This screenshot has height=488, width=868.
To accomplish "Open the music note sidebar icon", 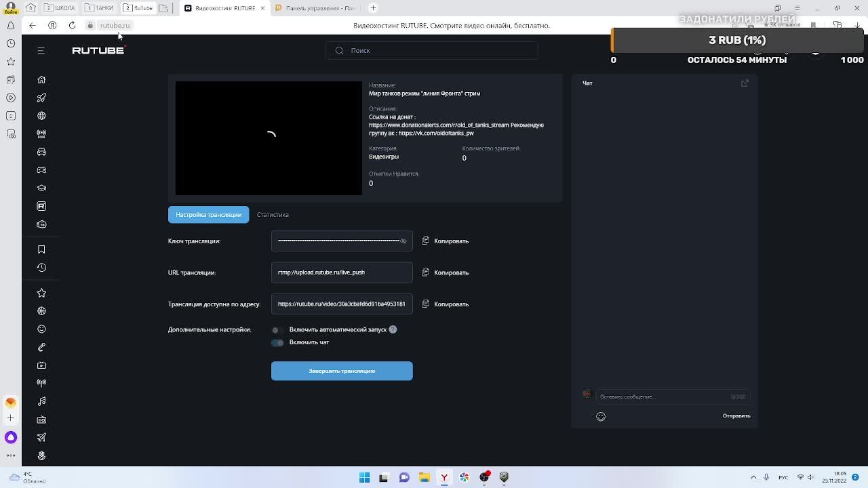I will (x=41, y=401).
